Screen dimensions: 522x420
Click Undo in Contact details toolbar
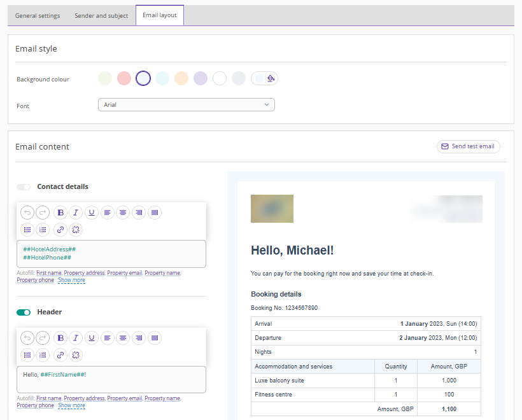27,213
